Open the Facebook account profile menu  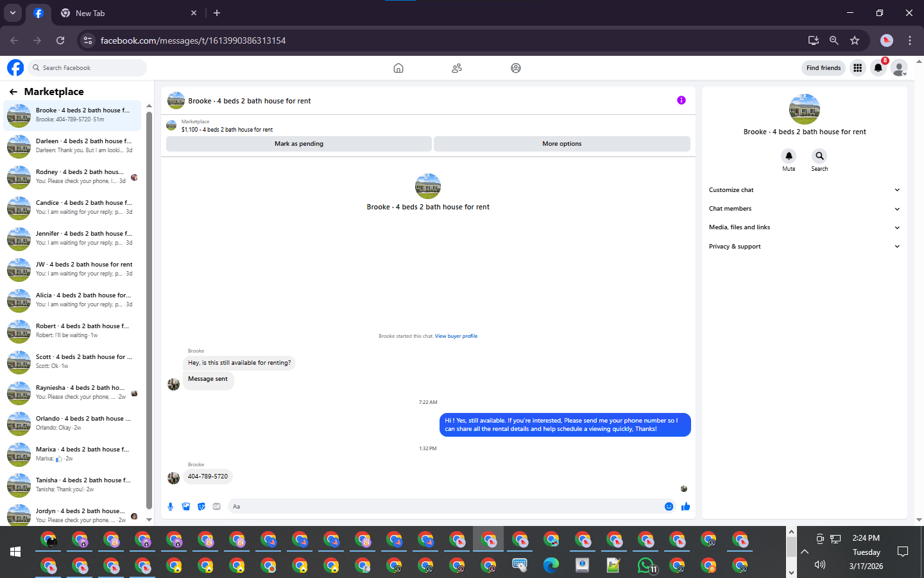pos(900,67)
